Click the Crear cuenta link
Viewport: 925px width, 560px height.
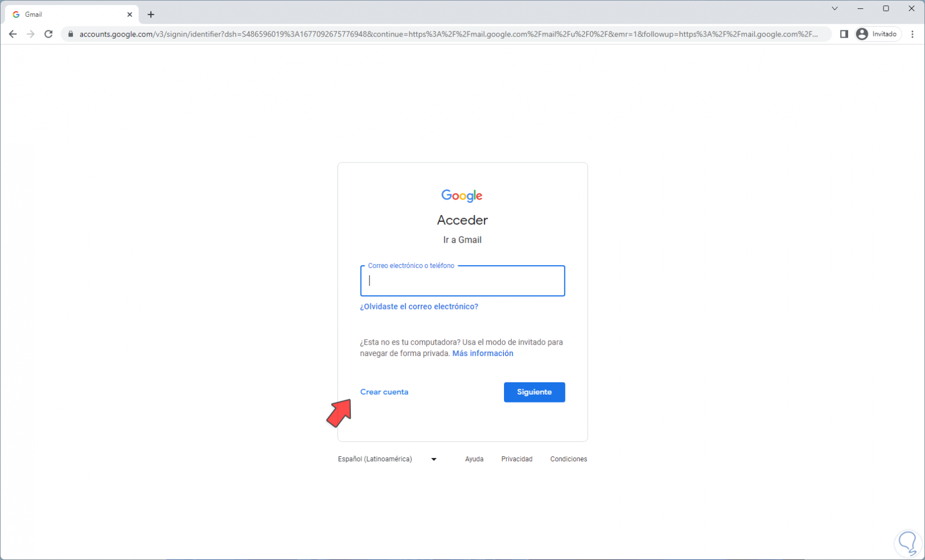pos(384,392)
